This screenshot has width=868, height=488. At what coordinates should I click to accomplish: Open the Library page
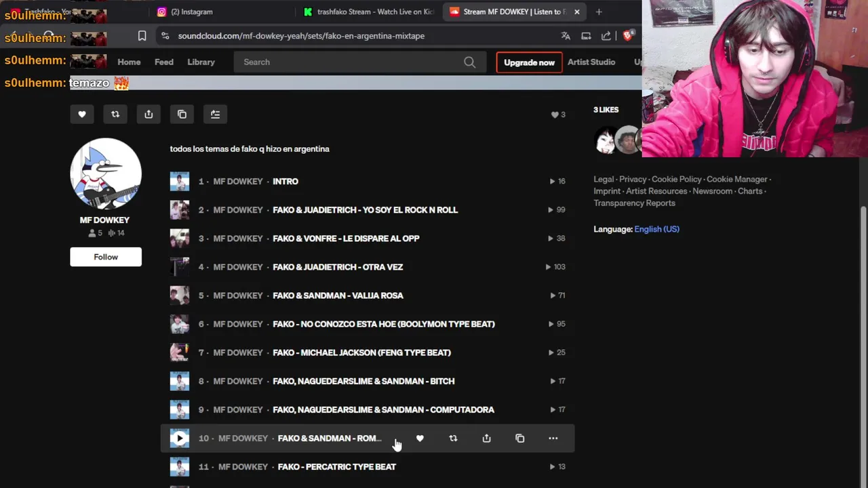coord(201,62)
